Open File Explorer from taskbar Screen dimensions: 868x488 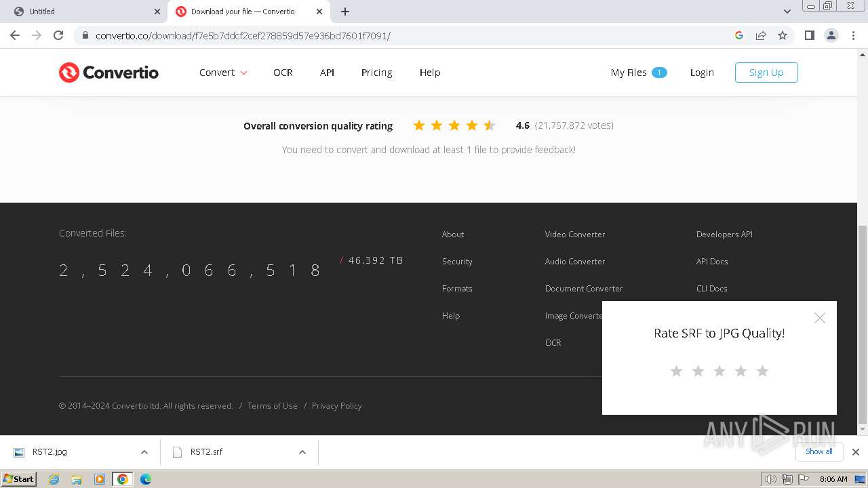(77, 479)
